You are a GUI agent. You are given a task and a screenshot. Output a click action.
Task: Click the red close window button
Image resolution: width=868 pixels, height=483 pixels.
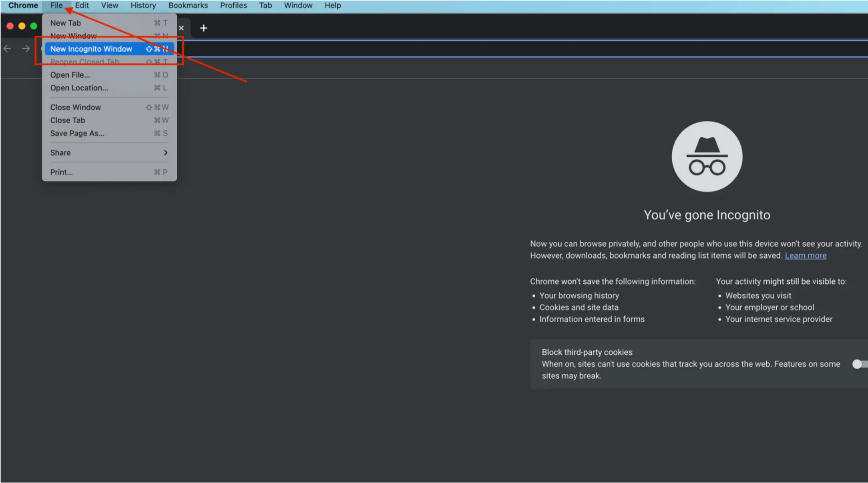point(10,26)
